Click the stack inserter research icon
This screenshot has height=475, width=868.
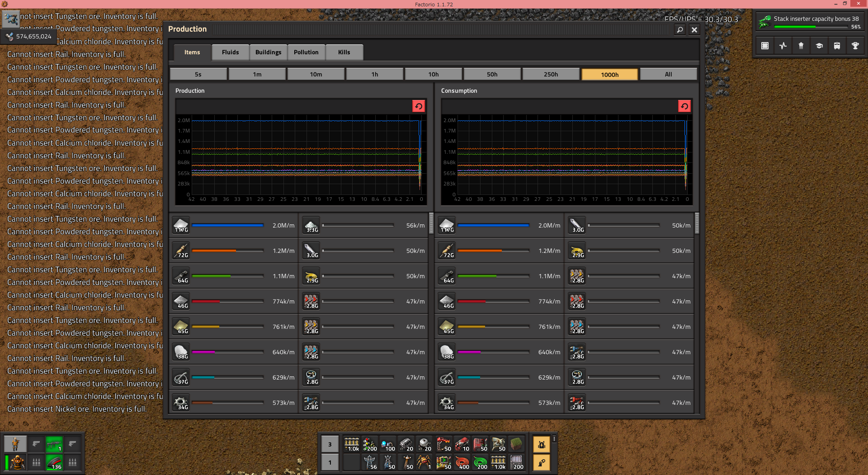(x=765, y=21)
